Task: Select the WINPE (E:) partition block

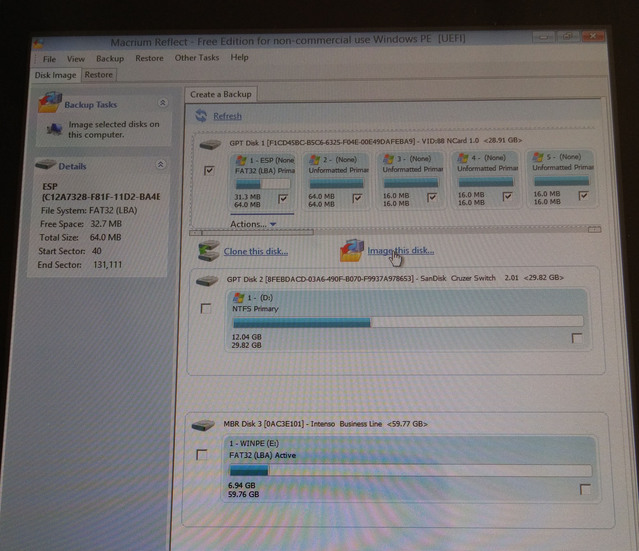Action: click(410, 469)
